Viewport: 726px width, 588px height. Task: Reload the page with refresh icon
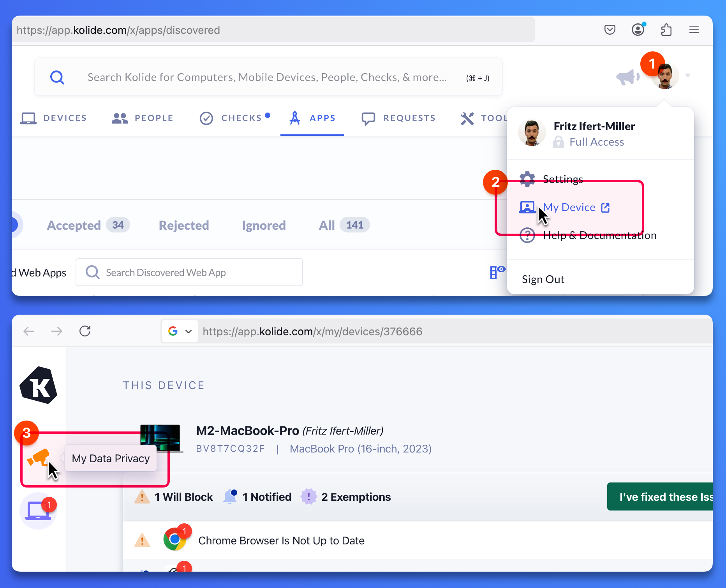point(85,331)
